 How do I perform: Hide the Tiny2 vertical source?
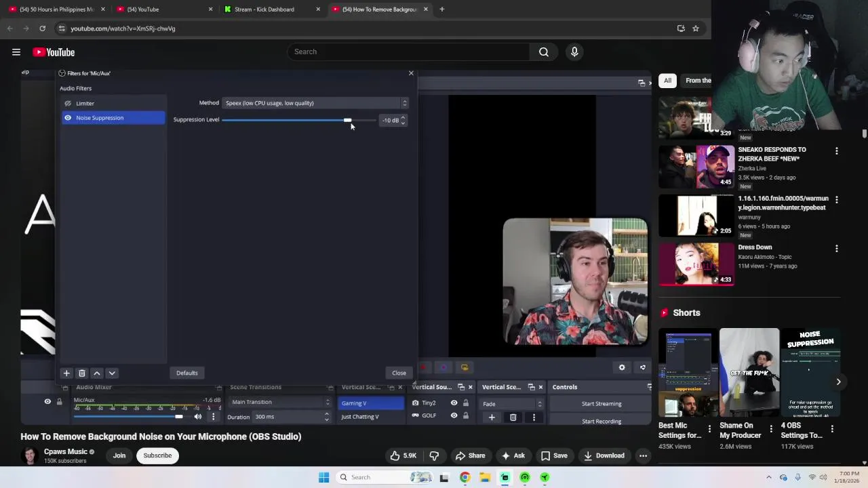(454, 403)
